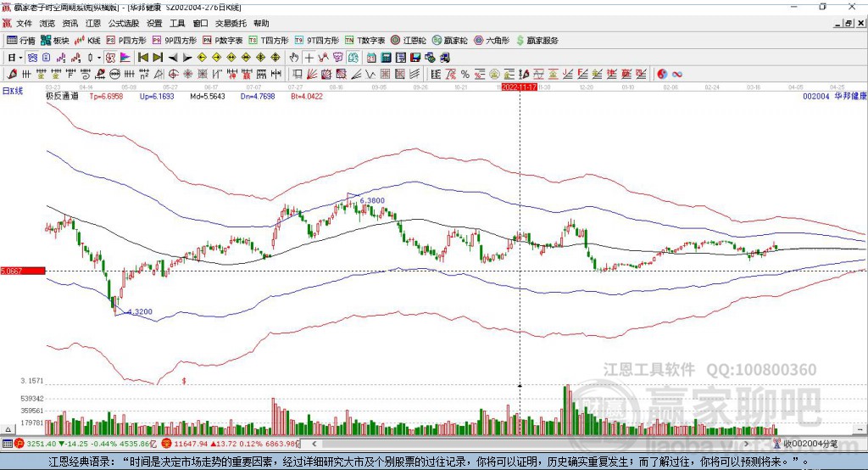Click the 2022-11-17 date marker

tap(520, 87)
